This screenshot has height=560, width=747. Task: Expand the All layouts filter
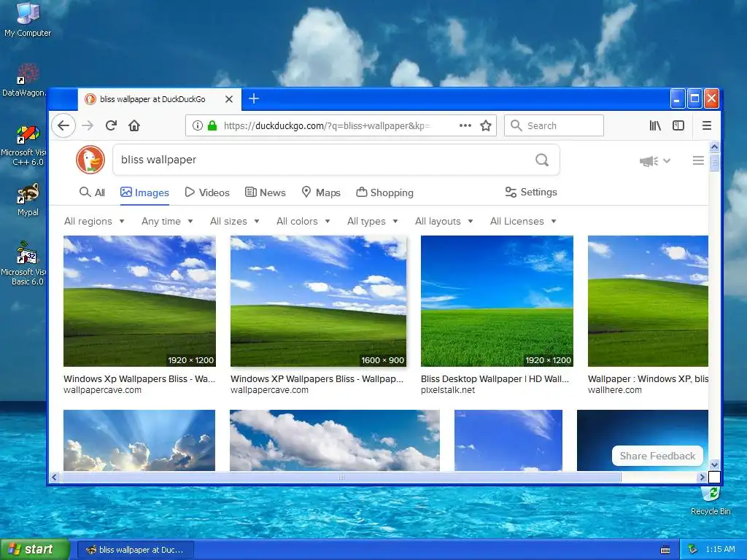[x=444, y=222]
